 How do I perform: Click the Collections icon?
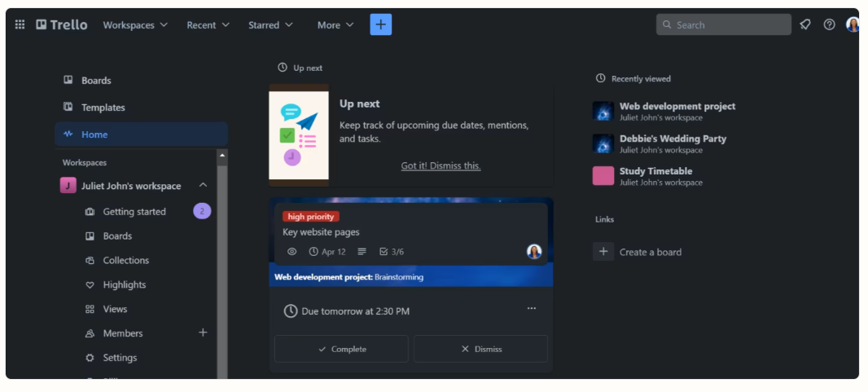[90, 260]
